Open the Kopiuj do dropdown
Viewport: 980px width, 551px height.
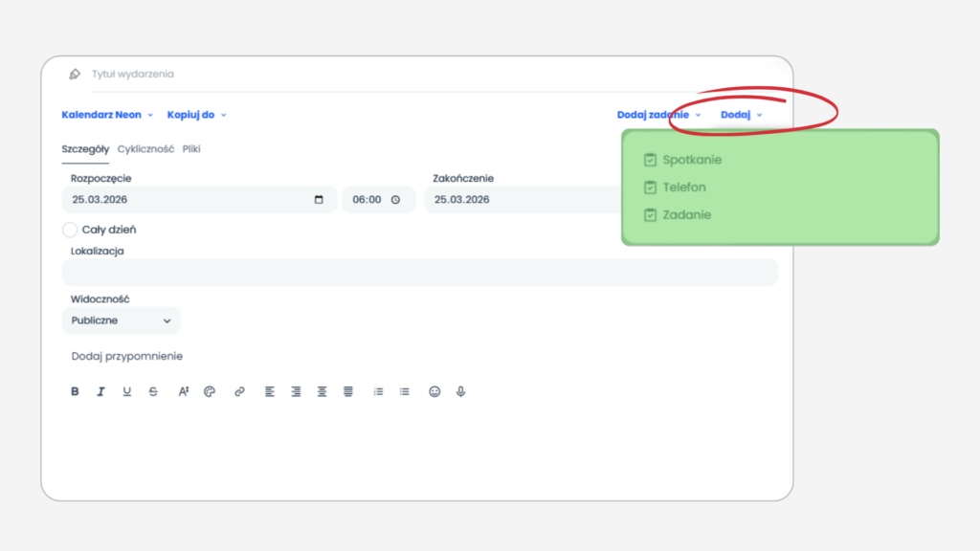pos(196,115)
